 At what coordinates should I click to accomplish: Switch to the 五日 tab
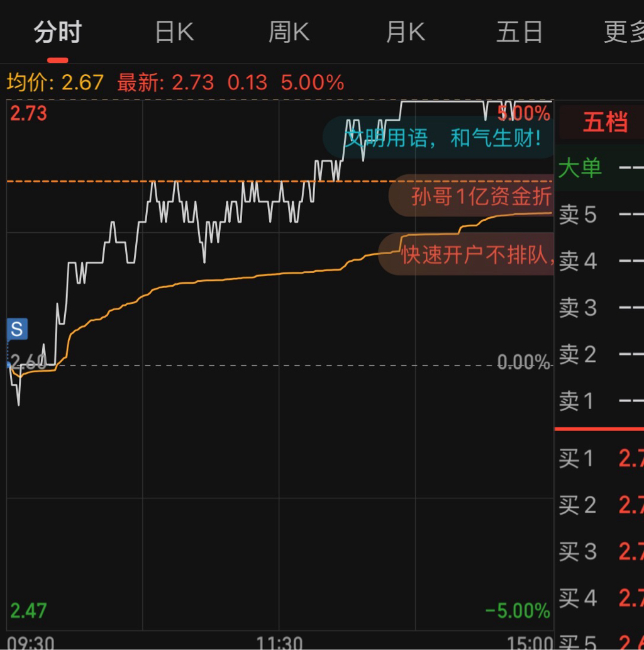point(519,32)
